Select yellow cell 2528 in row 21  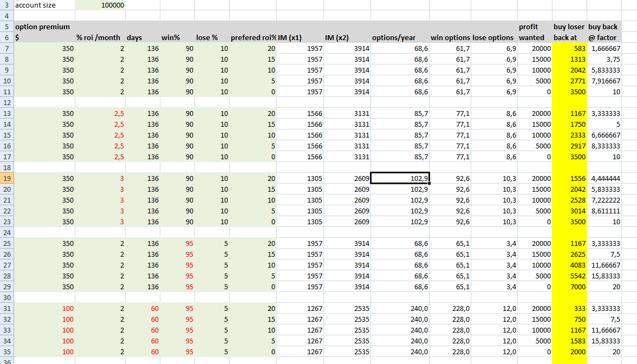coord(570,200)
